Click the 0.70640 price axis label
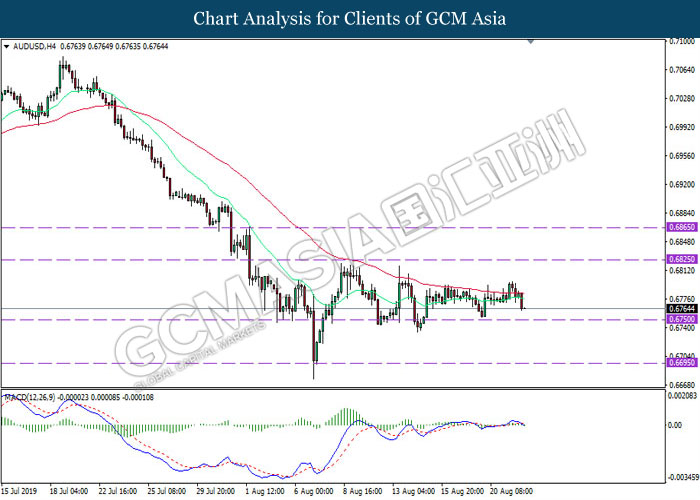This screenshot has width=700, height=500. point(683,70)
